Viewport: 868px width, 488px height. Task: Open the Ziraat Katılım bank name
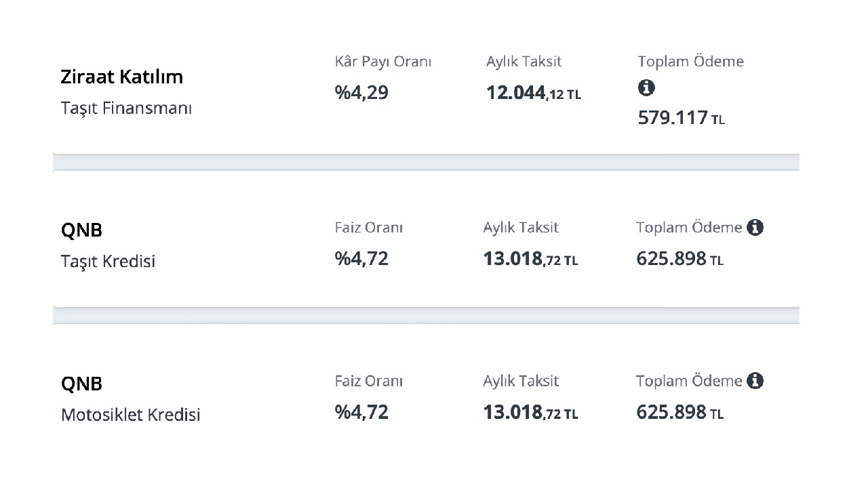point(122,77)
